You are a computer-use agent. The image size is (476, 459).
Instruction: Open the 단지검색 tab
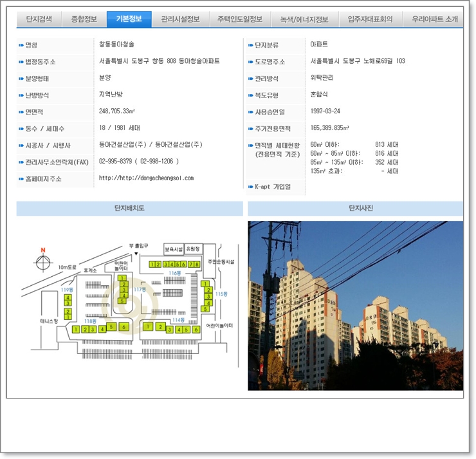pos(39,19)
